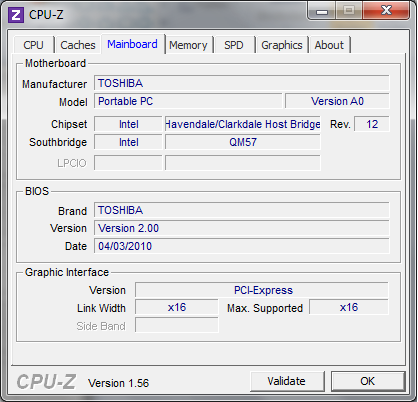Minimize the CPU-Z window
This screenshot has width=418, height=402.
click(321, 11)
